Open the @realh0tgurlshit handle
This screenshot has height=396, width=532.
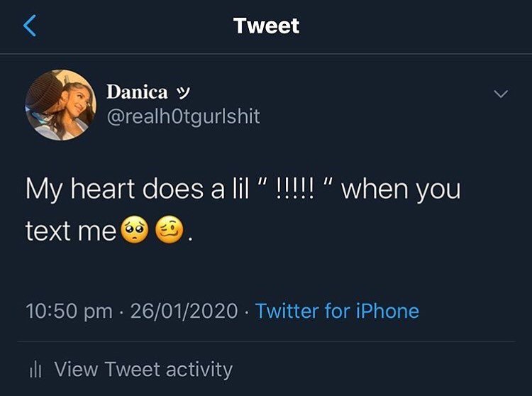point(183,116)
